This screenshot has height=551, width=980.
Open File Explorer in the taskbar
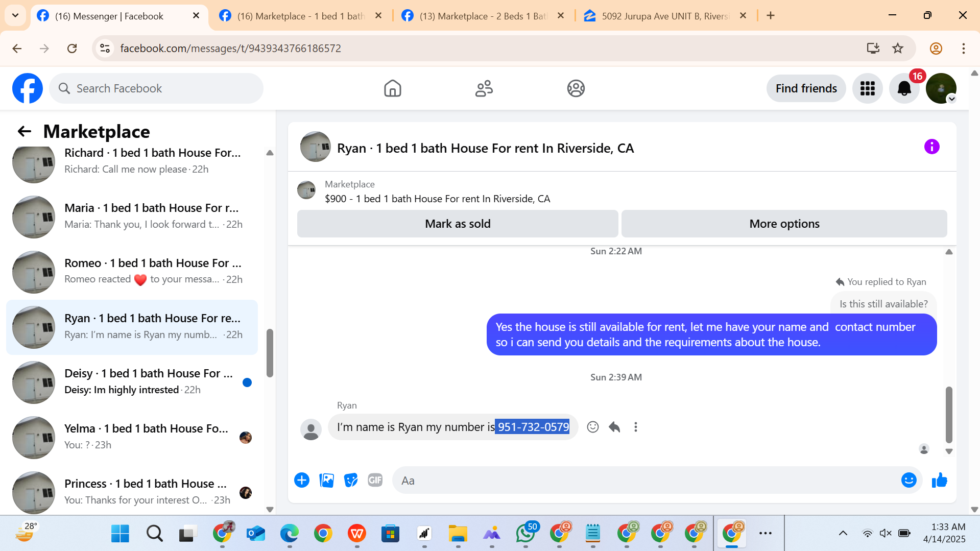(x=458, y=534)
